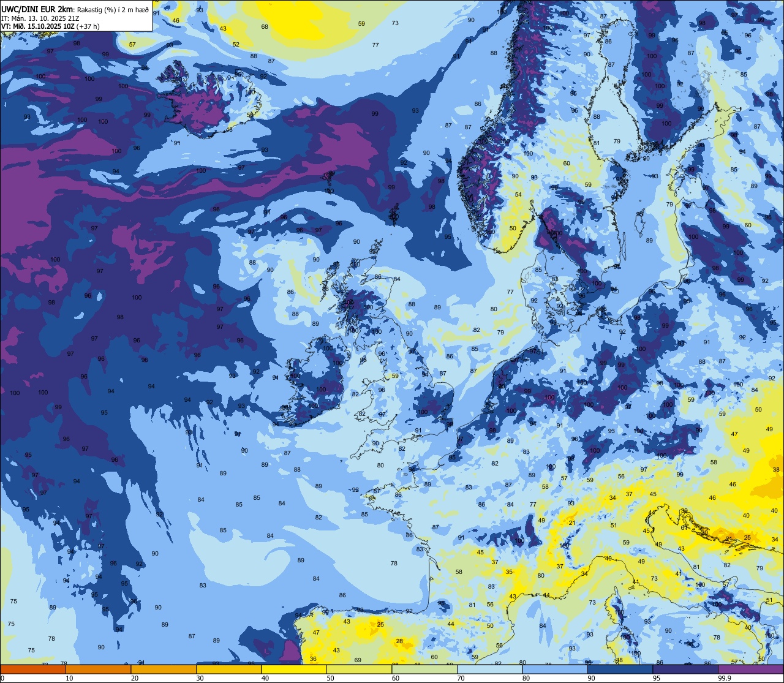Click the legend swatch between 50 and 60
The image size is (784, 683).
[359, 669]
